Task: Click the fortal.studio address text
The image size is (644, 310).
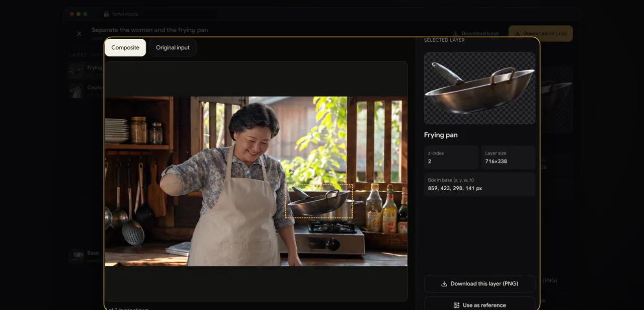Action: click(x=125, y=14)
